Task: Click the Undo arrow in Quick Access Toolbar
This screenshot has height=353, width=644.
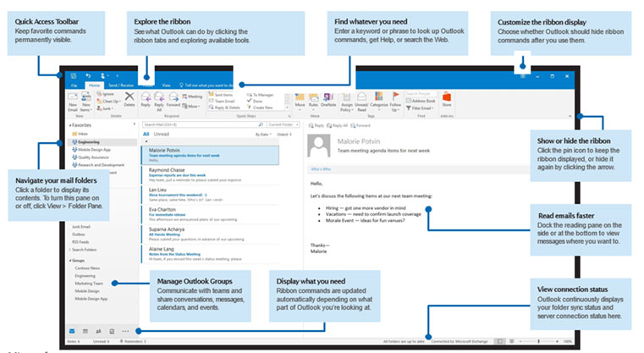Action: pos(88,75)
